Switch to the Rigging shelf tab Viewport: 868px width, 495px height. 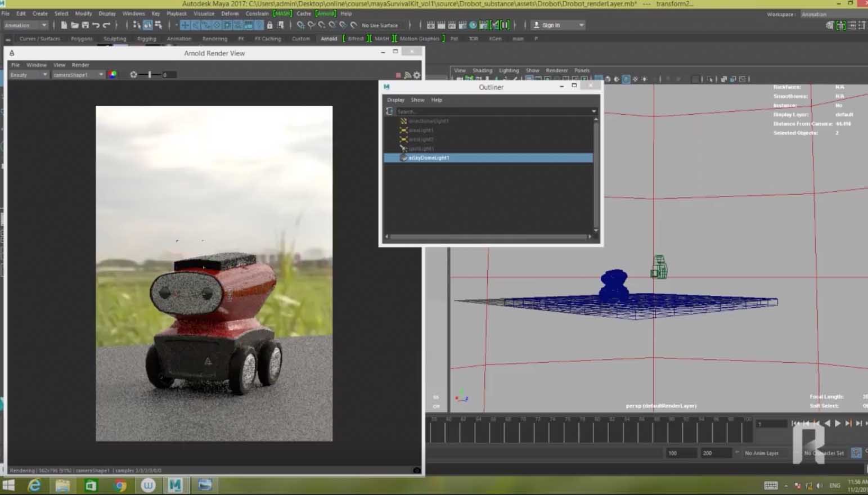(x=146, y=39)
